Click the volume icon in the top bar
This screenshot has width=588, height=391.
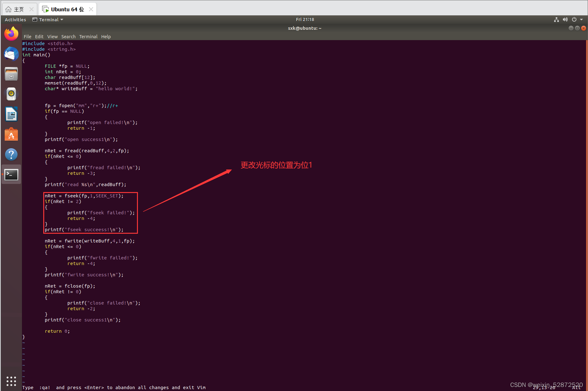[x=565, y=19]
